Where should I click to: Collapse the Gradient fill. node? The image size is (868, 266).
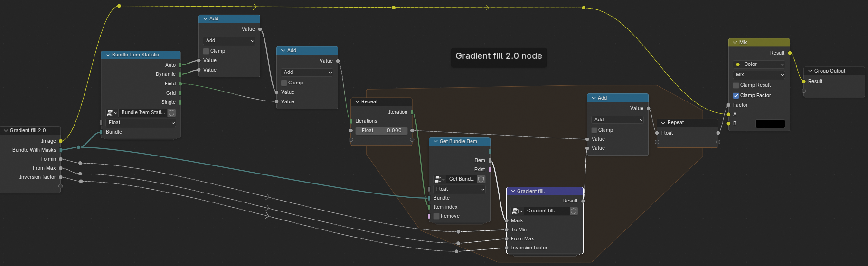513,191
